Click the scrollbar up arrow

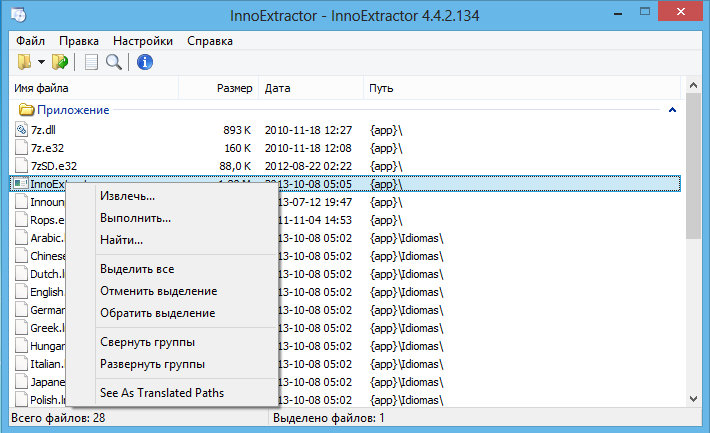click(x=693, y=85)
